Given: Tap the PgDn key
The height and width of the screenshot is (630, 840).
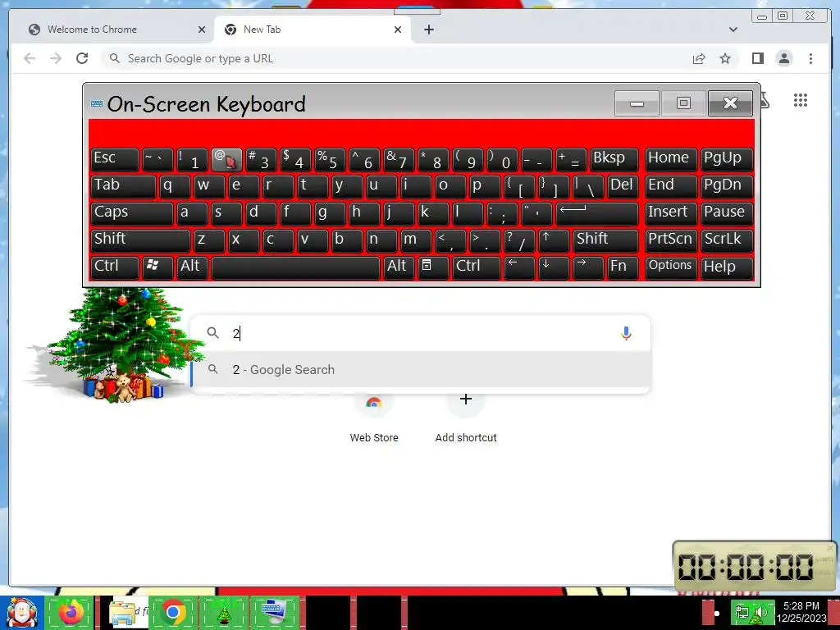Looking at the screenshot, I should click(726, 187).
